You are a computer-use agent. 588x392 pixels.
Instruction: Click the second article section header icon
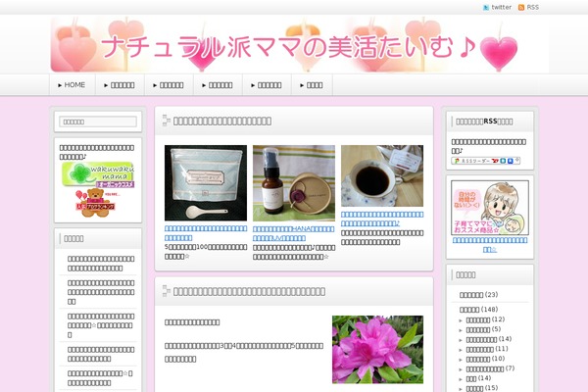pyautogui.click(x=167, y=291)
